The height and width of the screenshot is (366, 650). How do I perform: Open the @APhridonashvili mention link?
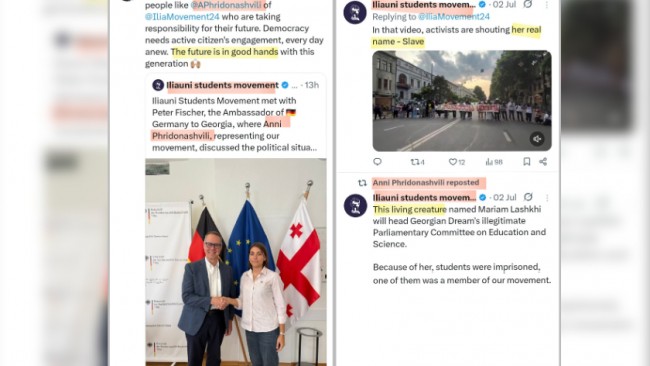pos(226,5)
